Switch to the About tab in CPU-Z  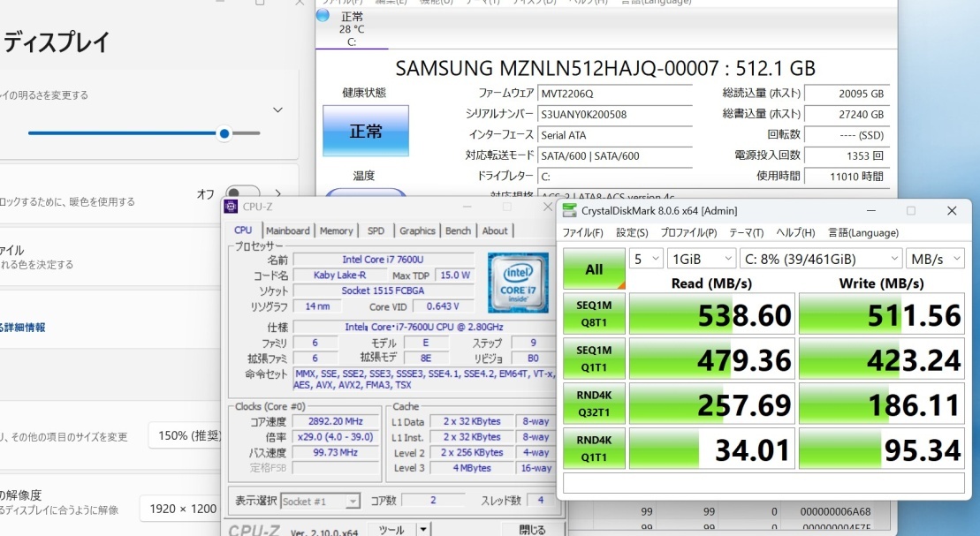click(494, 230)
